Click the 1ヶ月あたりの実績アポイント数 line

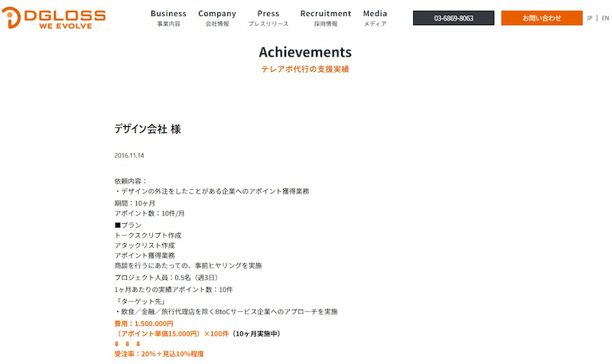click(174, 290)
